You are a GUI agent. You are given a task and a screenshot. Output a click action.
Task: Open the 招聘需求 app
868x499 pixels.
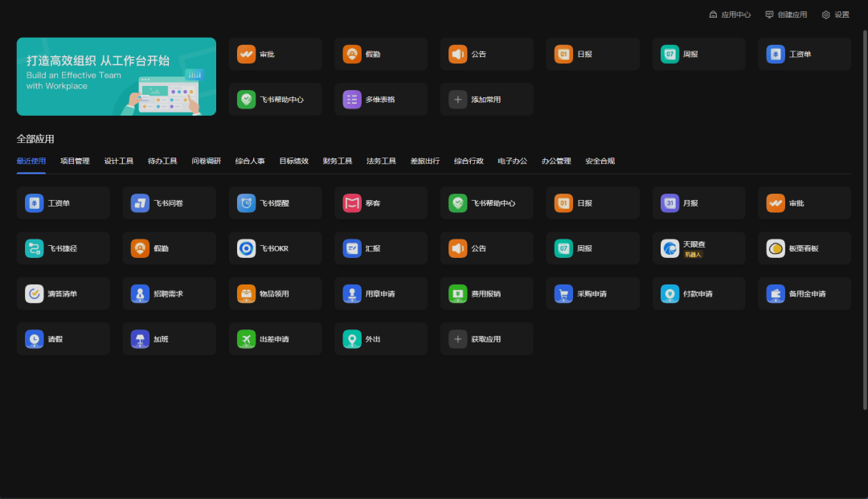(169, 294)
